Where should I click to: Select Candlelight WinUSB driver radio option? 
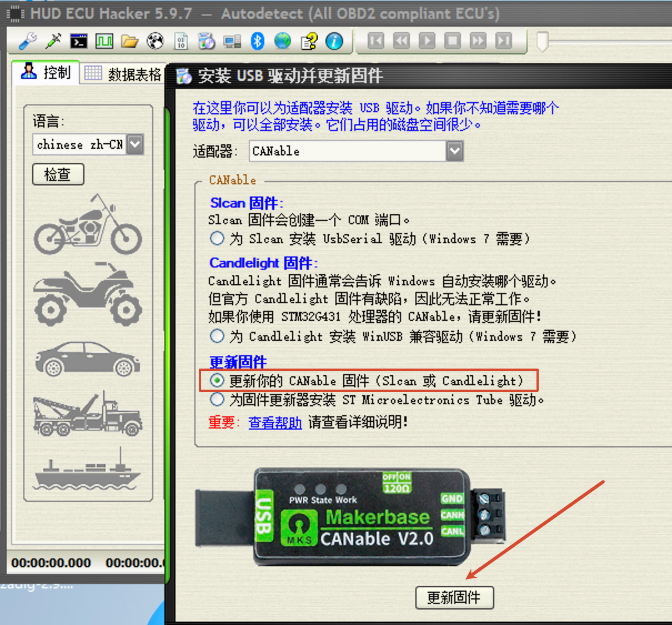[217, 336]
